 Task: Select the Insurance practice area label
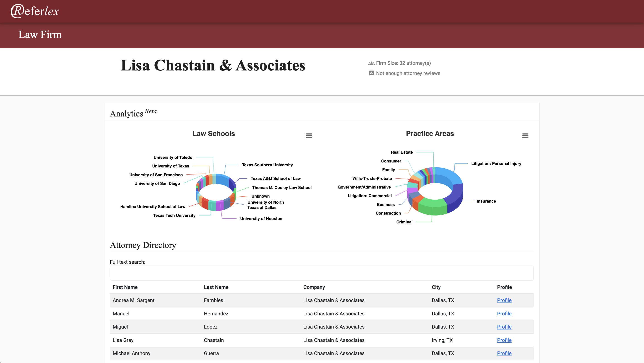coord(486,201)
